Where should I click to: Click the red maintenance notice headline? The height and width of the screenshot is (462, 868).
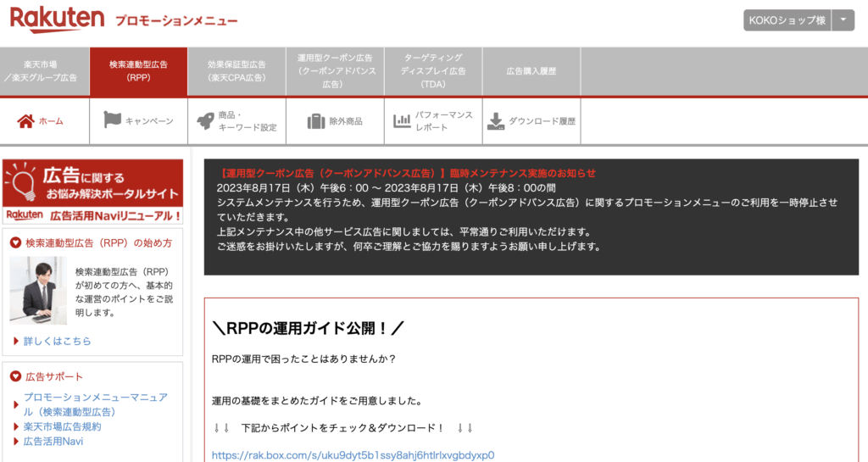[x=406, y=173]
